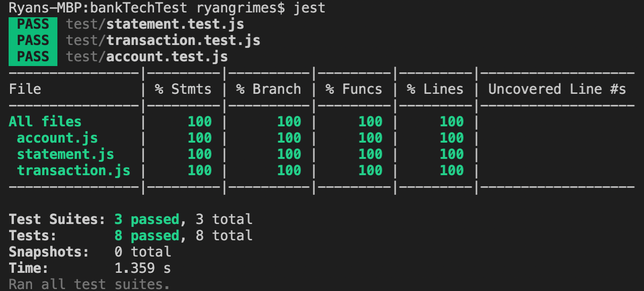
Task: Select the test/transaction.test.js file path
Action: pos(163,40)
